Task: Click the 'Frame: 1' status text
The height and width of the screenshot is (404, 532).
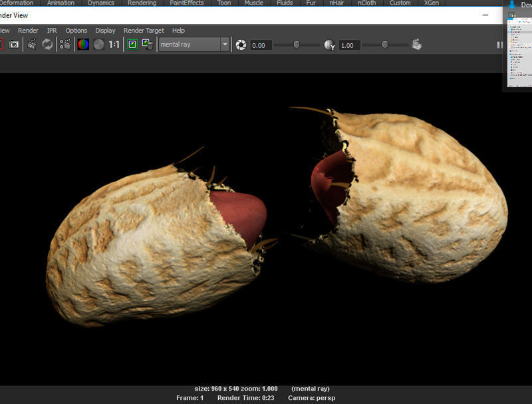Action: click(x=190, y=398)
